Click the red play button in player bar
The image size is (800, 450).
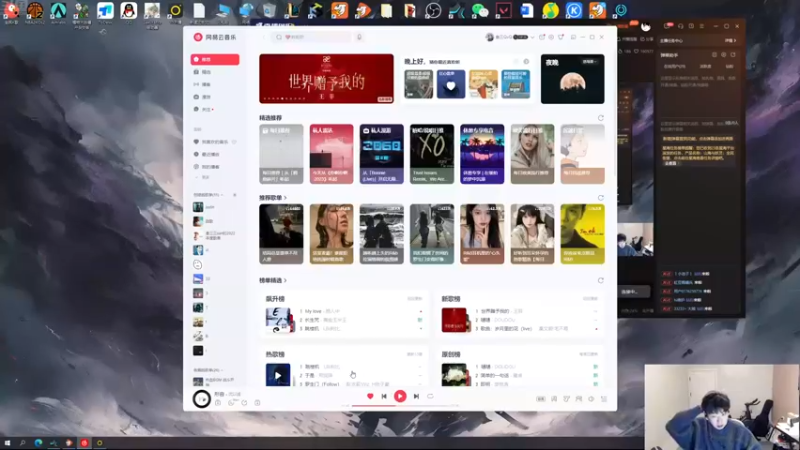pos(400,396)
